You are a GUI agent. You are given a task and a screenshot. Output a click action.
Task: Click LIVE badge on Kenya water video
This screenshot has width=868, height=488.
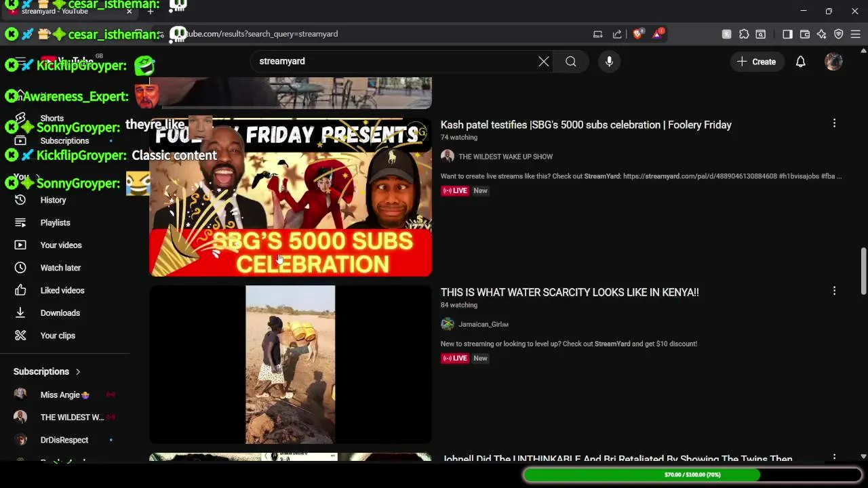455,358
